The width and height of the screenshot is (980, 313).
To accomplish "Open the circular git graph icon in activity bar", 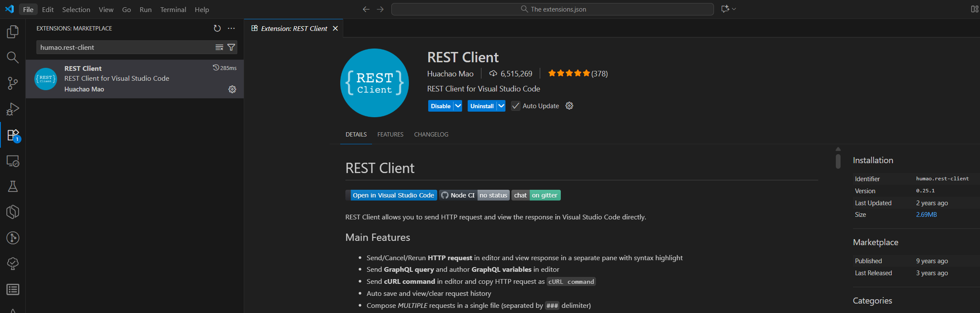I will coord(13,238).
